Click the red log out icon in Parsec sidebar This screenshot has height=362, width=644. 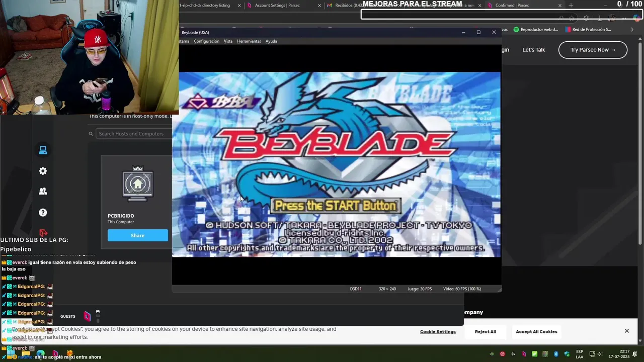[43, 233]
